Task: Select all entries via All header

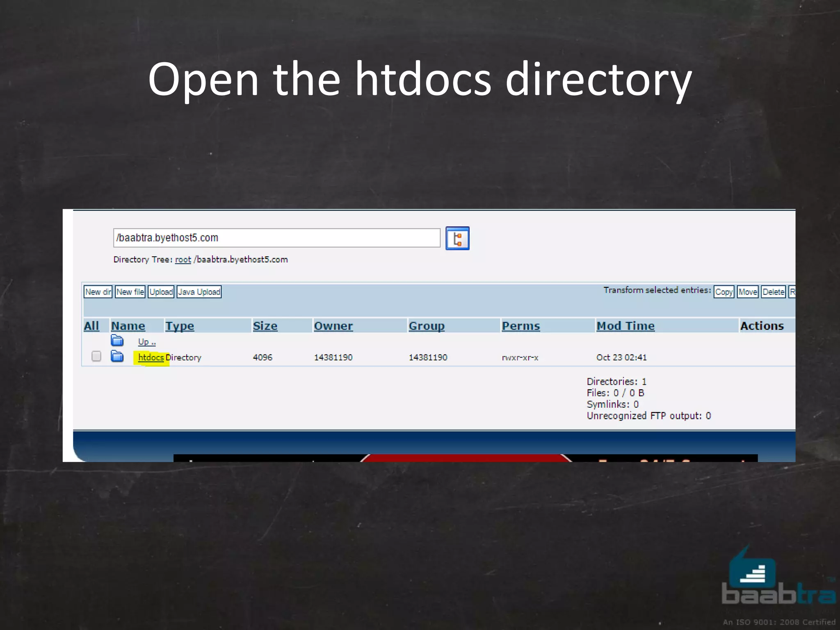Action: point(91,326)
